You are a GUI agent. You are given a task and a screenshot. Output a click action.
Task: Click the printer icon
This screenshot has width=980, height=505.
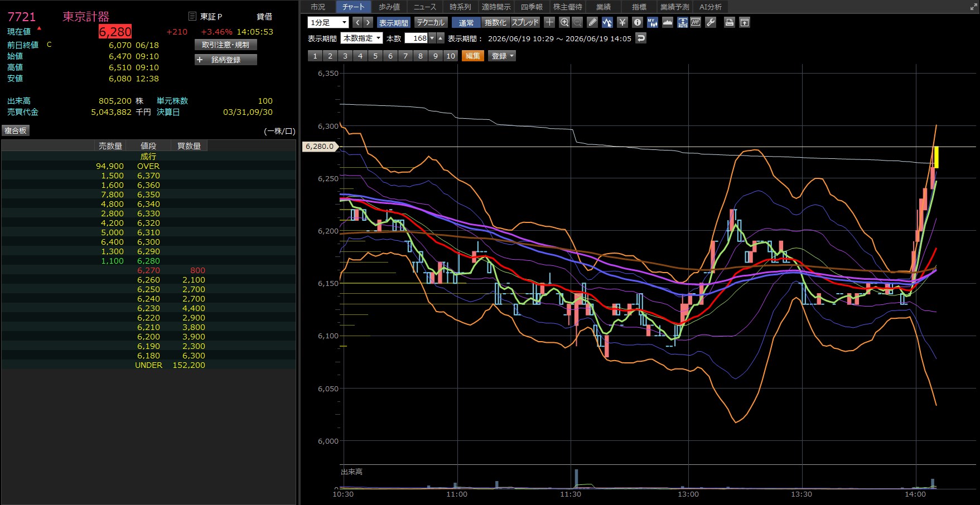[729, 22]
